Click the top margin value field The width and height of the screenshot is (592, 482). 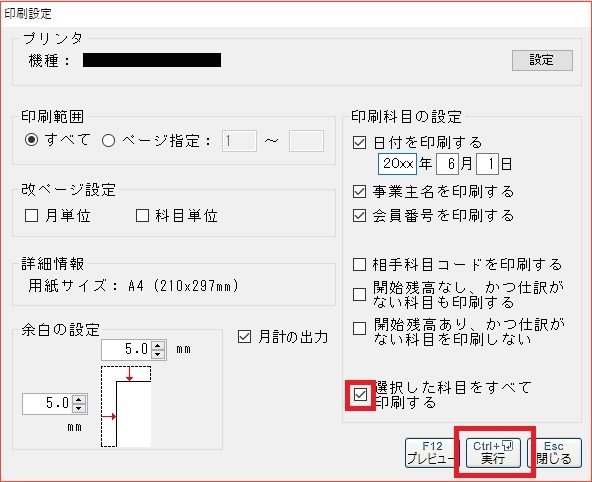[126, 350]
